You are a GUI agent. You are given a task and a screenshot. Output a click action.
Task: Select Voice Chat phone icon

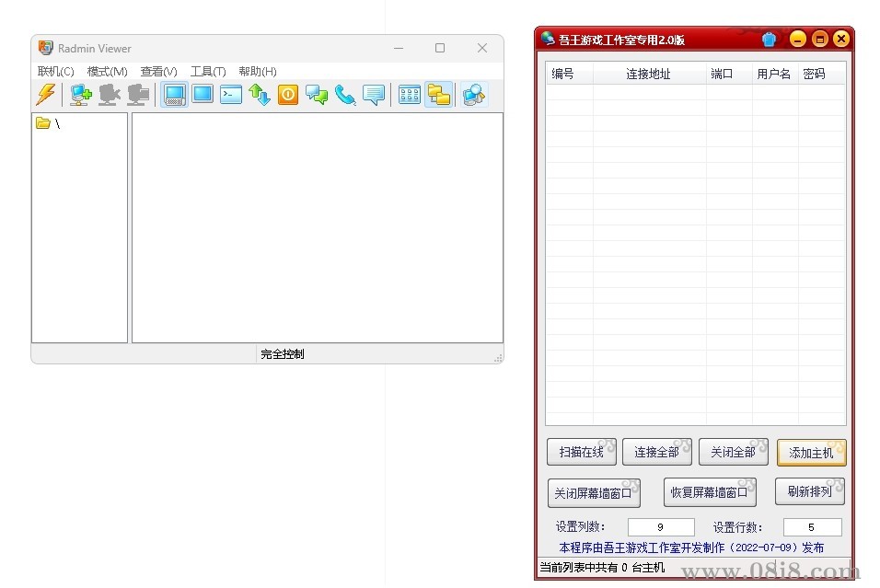point(345,94)
